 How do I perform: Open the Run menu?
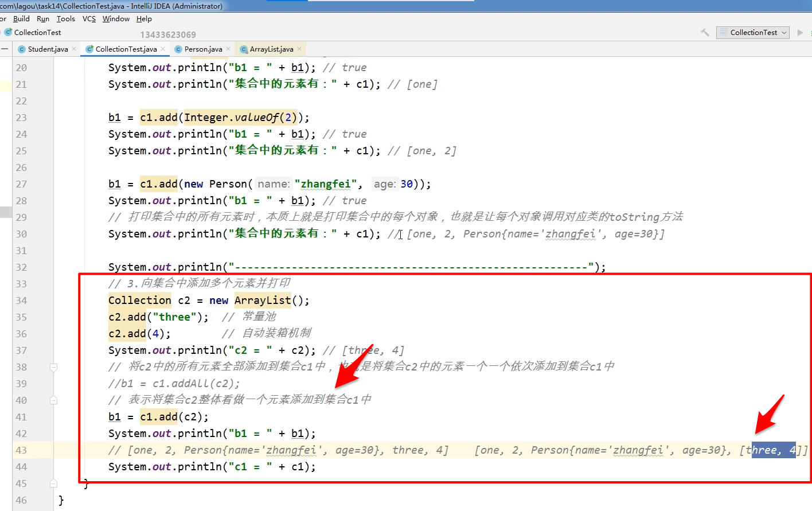tap(43, 19)
